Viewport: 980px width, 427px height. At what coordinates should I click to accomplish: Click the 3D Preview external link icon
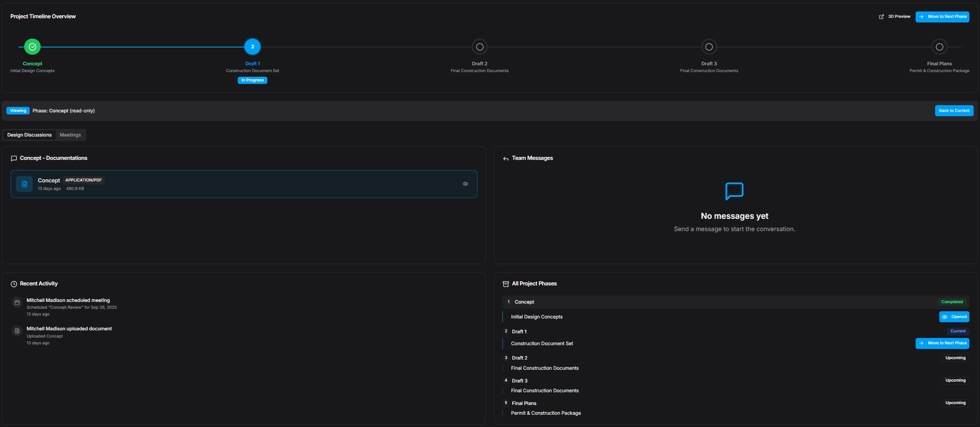pos(881,17)
